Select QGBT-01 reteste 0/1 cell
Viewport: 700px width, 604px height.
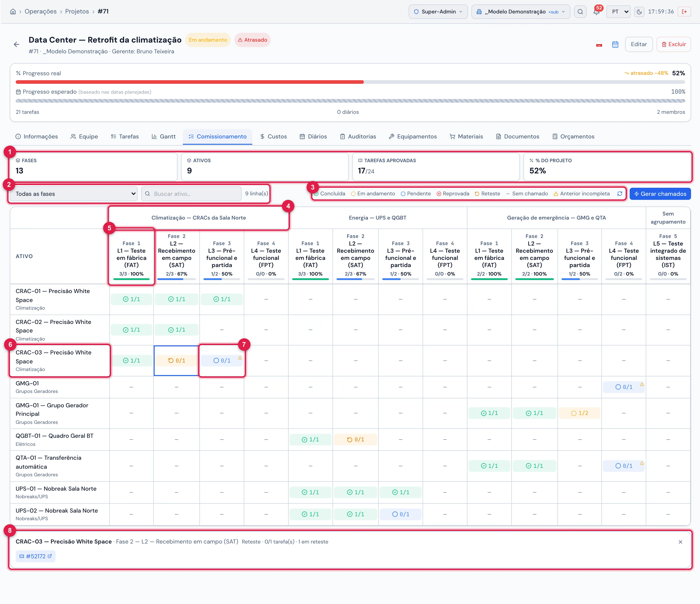coord(355,440)
